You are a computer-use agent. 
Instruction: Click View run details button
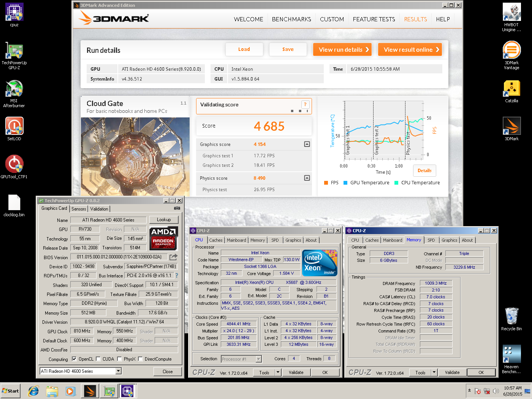click(342, 49)
